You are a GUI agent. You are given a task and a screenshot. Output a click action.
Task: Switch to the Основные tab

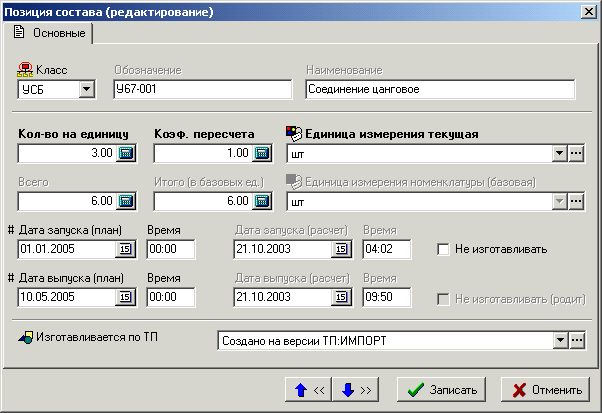point(50,34)
